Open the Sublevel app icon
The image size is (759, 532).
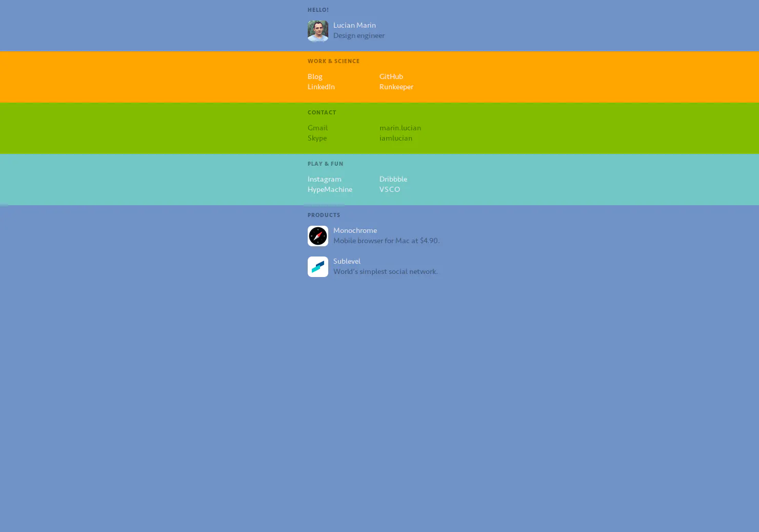pos(318,267)
